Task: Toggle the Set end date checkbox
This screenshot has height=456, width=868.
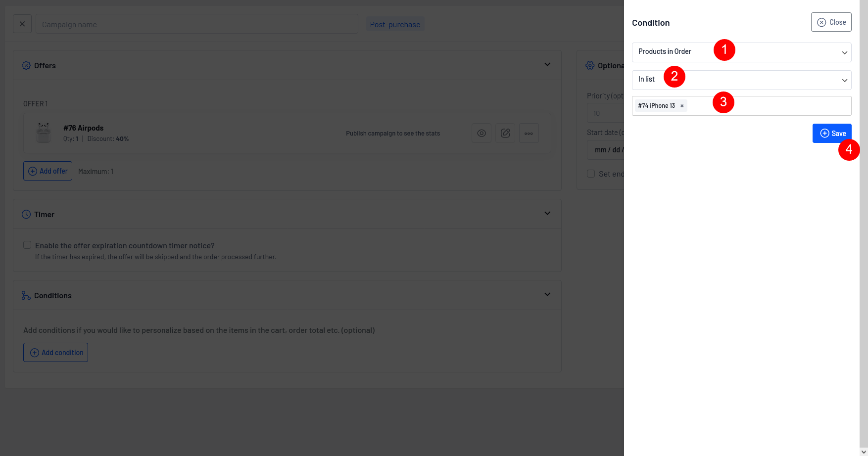Action: 591,174
